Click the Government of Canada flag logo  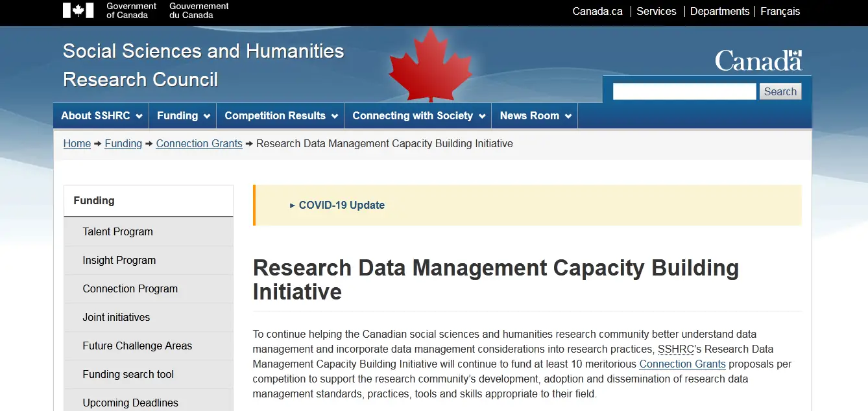[78, 10]
